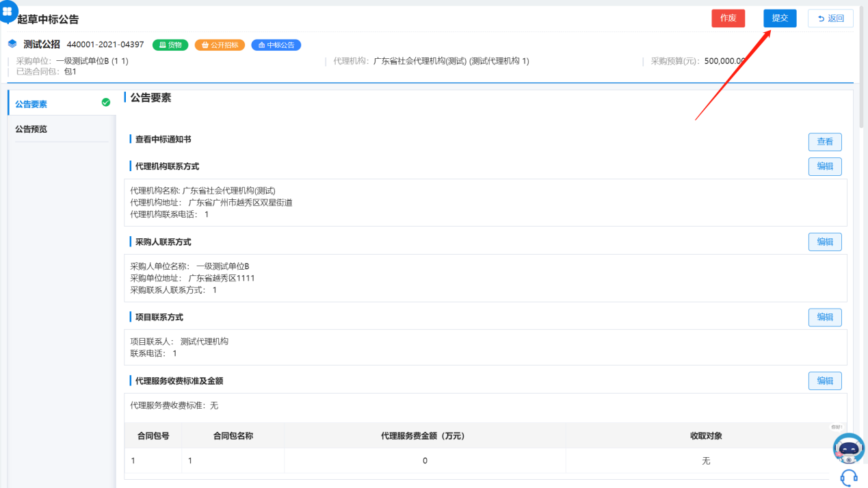Viewport: 868px width, 488px height.
Task: Edit the 采购人联系方式 section
Action: click(x=825, y=242)
